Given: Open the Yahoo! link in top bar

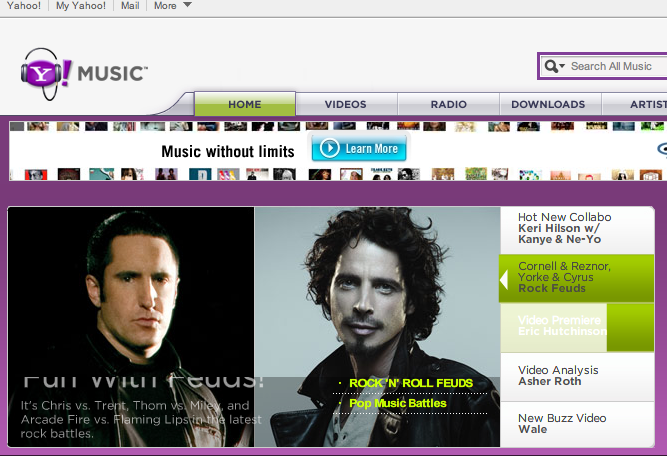Looking at the screenshot, I should pyautogui.click(x=24, y=6).
